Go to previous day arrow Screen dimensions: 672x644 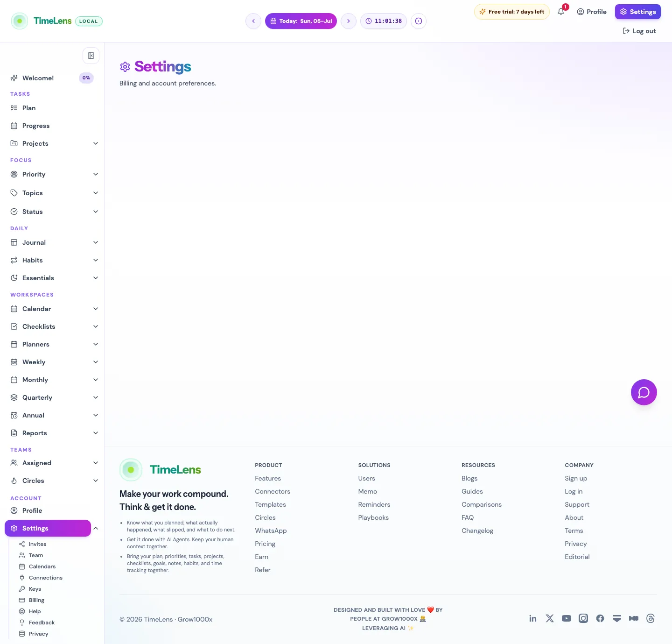click(253, 21)
